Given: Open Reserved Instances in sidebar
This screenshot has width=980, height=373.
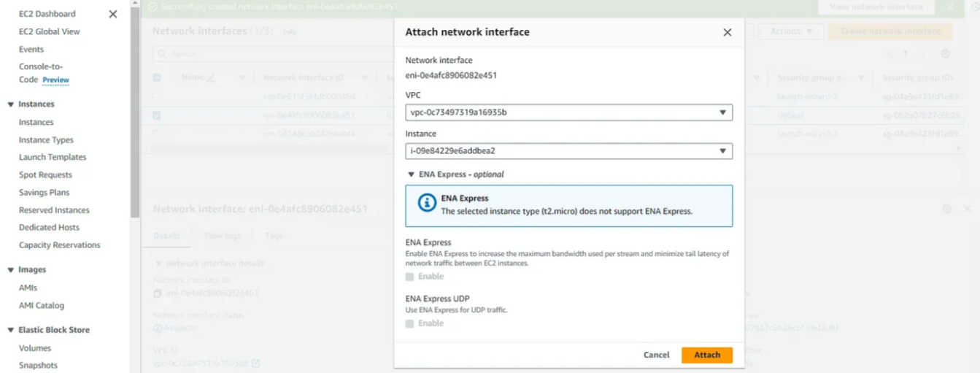Looking at the screenshot, I should (x=54, y=209).
